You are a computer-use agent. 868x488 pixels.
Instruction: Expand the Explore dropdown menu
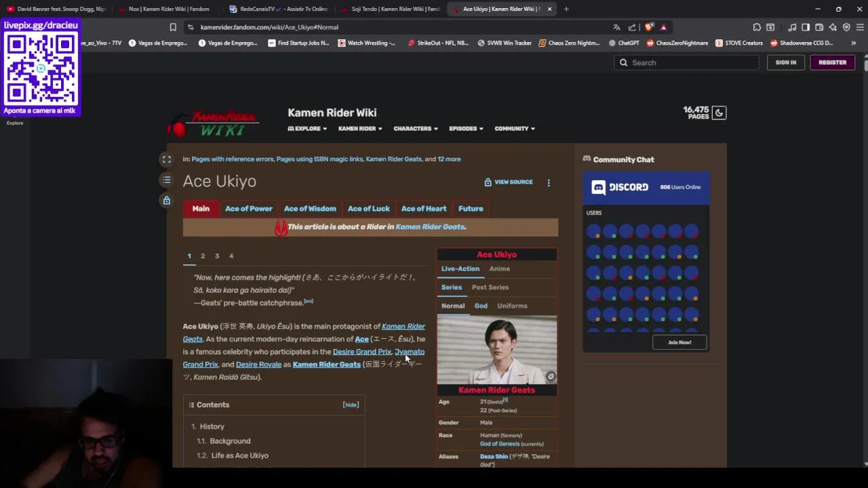pos(307,128)
